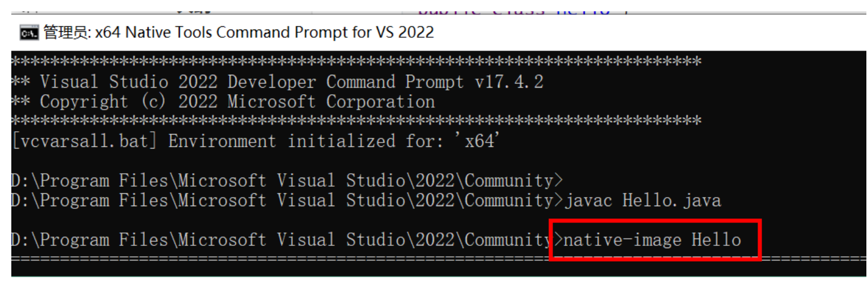Viewport: 868px width, 282px height.
Task: Click the 'Hello.java' filename in terminal
Action: [x=671, y=201]
